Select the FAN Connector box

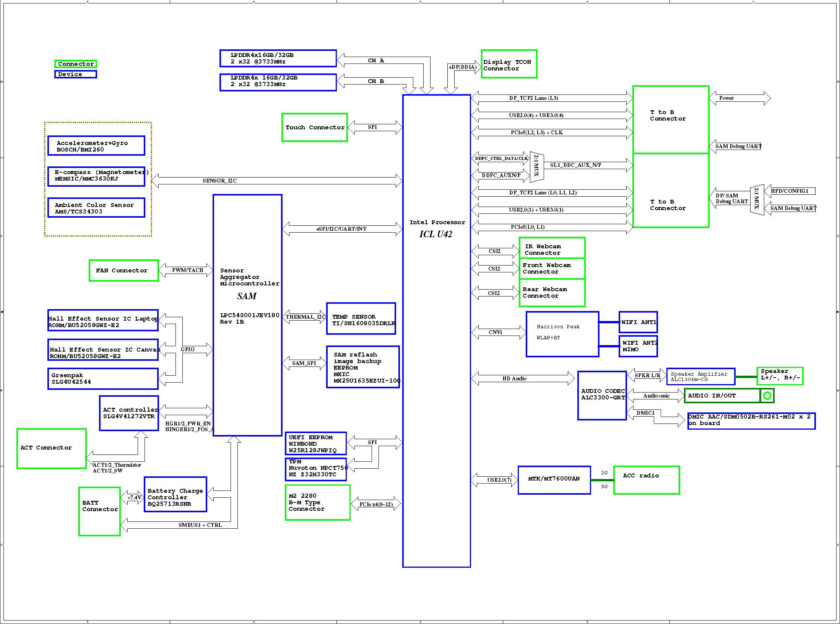coord(124,270)
